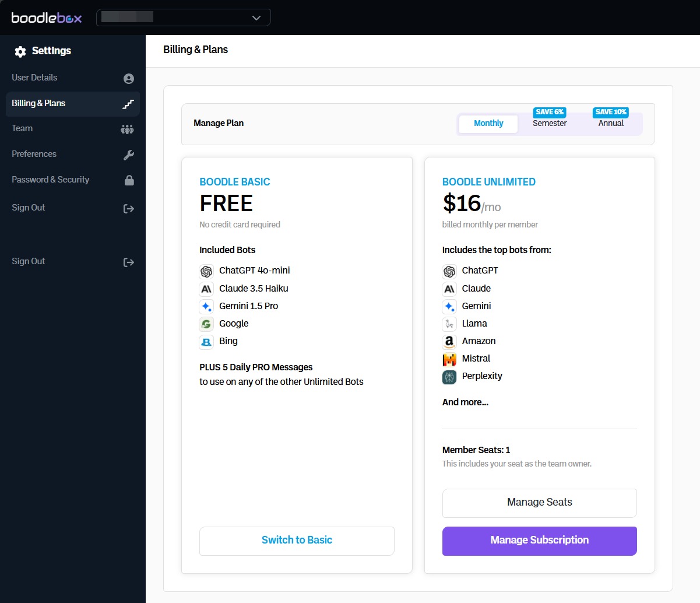Viewport: 700px width, 603px height.
Task: Click the Preferences wrench icon
Action: coord(129,155)
